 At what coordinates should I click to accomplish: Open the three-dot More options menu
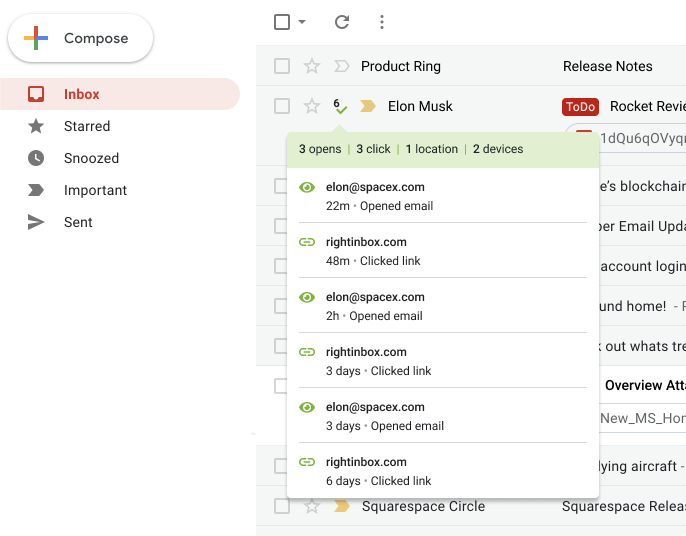pyautogui.click(x=382, y=22)
